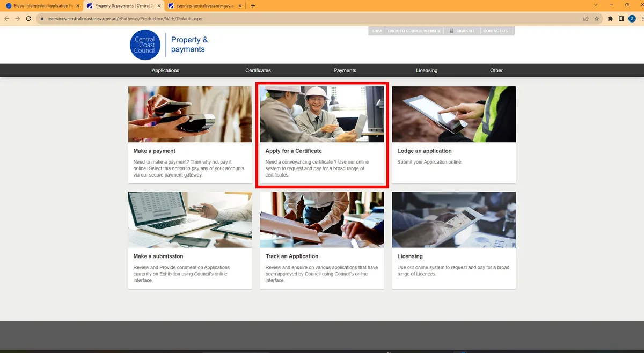Open a new tab with the plus button
Viewport: 644px width, 353px height.
253,6
